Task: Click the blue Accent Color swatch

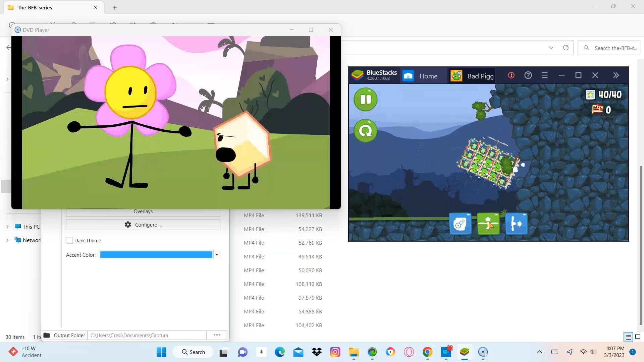Action: [156, 255]
